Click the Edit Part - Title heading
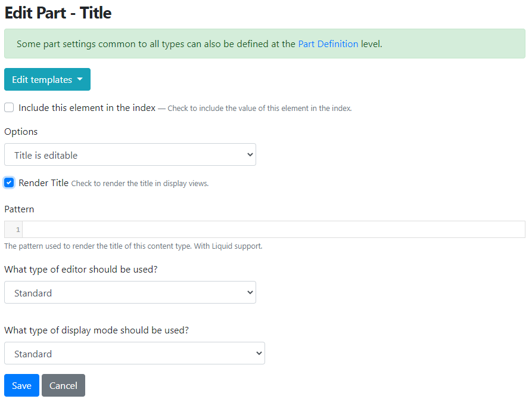532x405 pixels. click(x=58, y=13)
